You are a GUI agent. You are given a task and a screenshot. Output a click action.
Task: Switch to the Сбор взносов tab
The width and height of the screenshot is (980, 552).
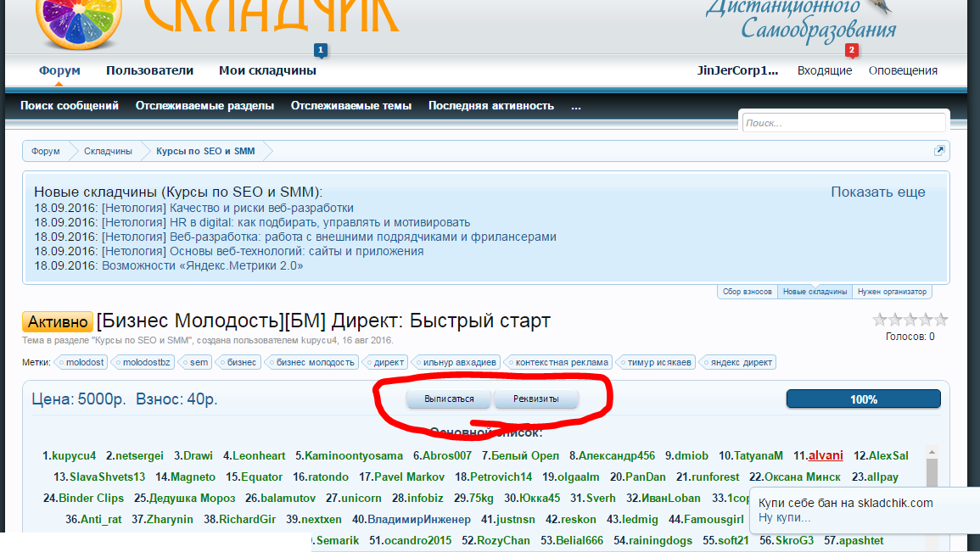[747, 292]
